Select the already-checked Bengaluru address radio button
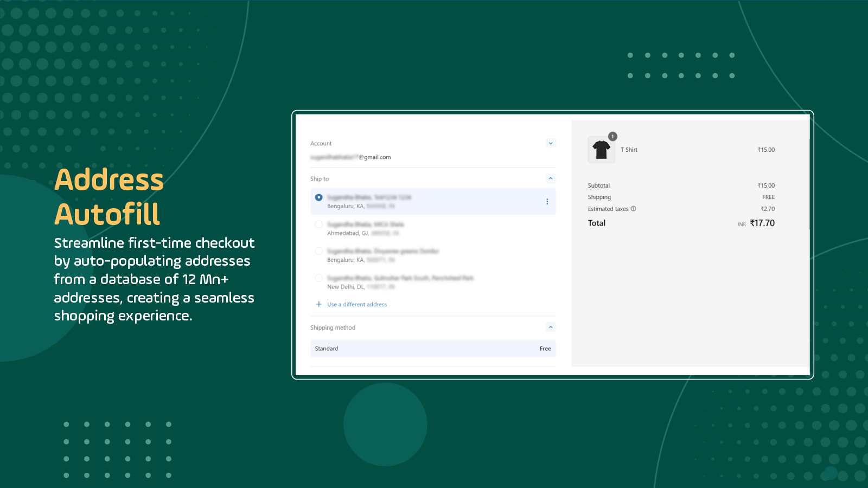This screenshot has width=868, height=488. point(319,197)
